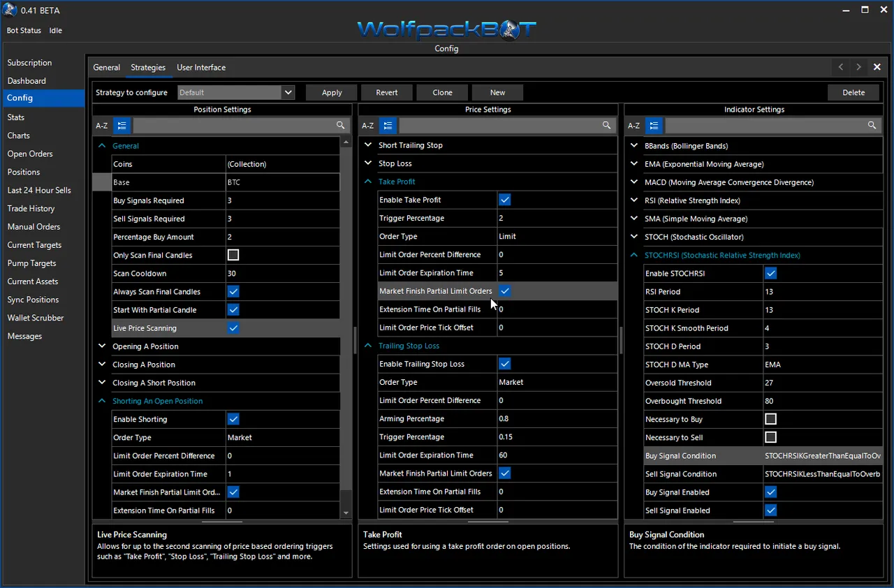This screenshot has height=588, width=894.
Task: Open Strategy to configure dropdown
Action: coord(288,92)
